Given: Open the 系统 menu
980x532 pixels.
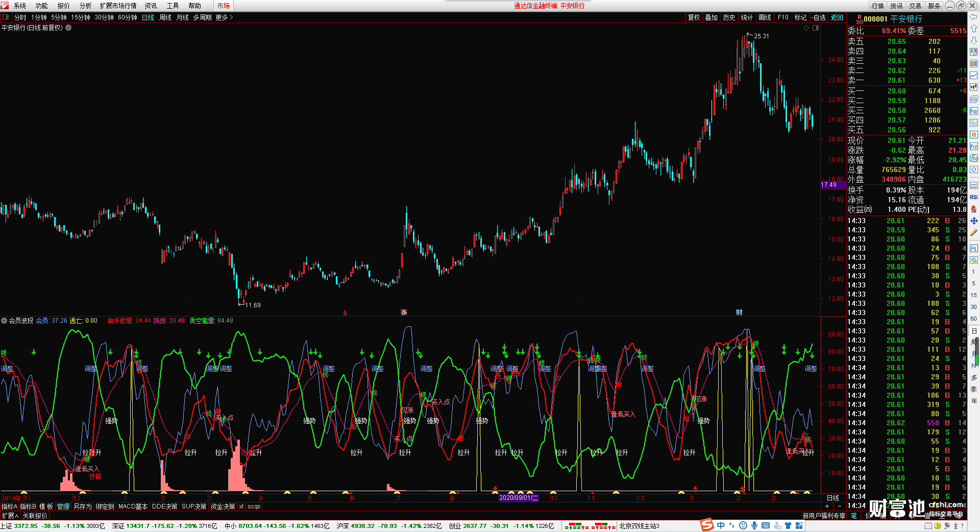Looking at the screenshot, I should click(20, 6).
